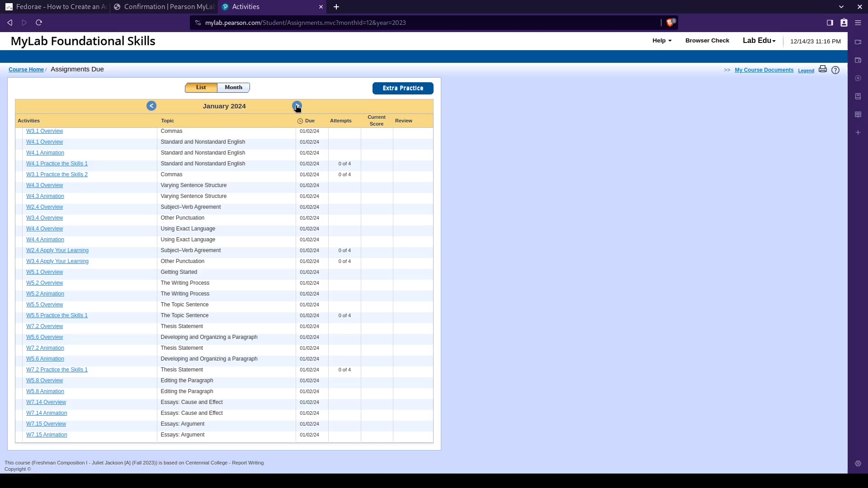Viewport: 868px width, 488px height.
Task: Toggle the browser sidebar panel
Action: pos(830,23)
